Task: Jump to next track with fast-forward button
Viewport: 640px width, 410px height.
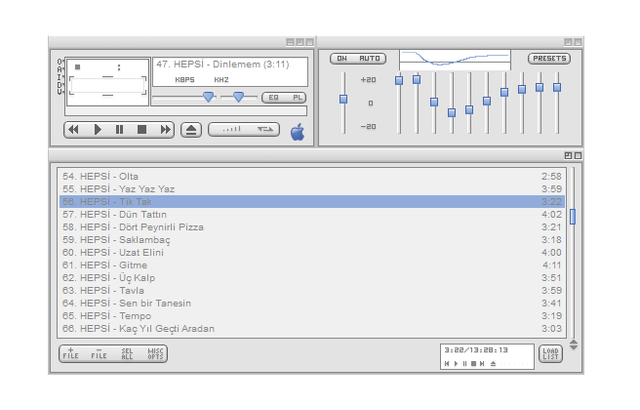Action: [x=165, y=130]
